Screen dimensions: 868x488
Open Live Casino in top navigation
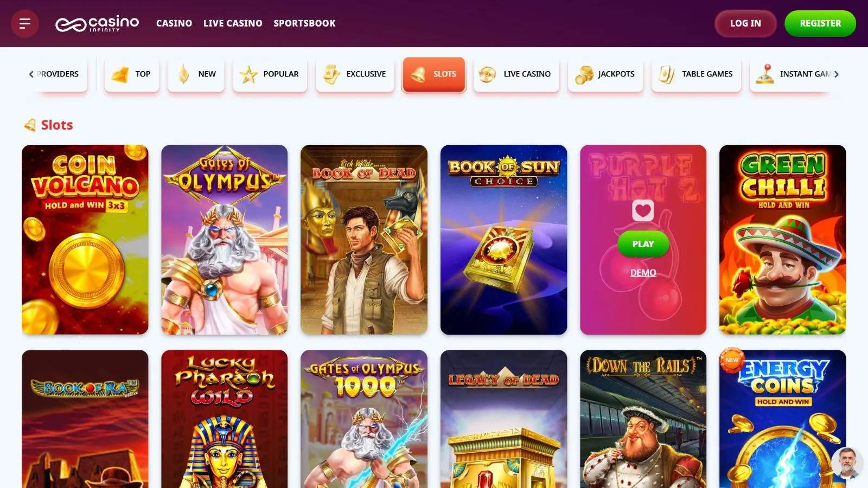233,23
